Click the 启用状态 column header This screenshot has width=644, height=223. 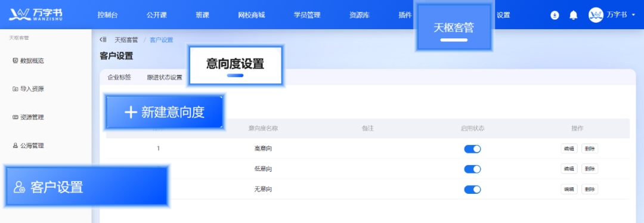472,128
